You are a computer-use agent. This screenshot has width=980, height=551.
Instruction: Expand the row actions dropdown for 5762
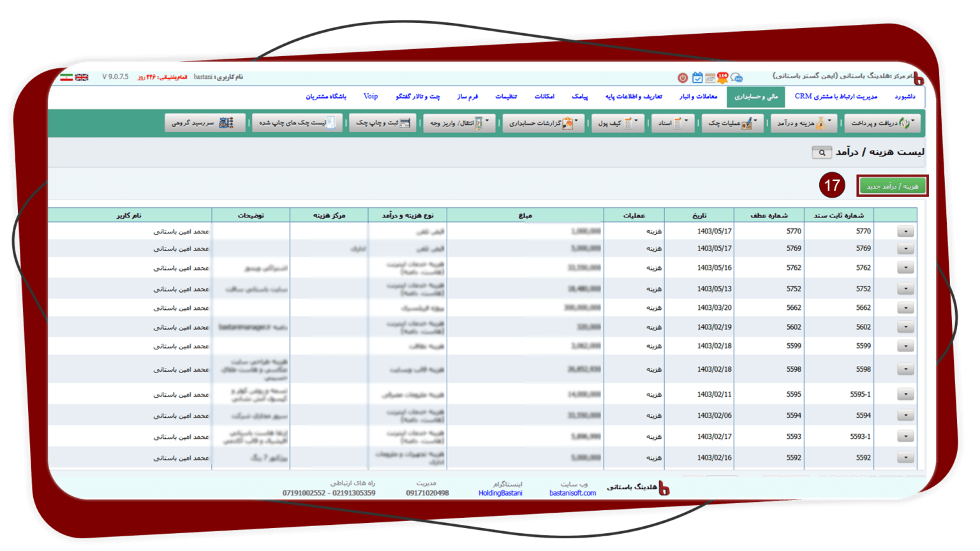point(905,268)
